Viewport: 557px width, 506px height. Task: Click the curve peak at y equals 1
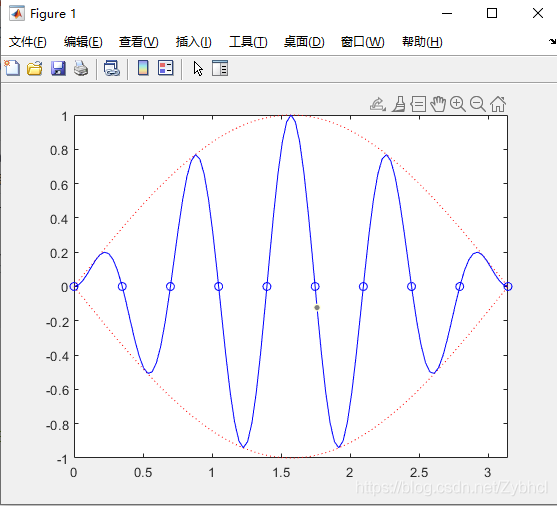[291, 116]
